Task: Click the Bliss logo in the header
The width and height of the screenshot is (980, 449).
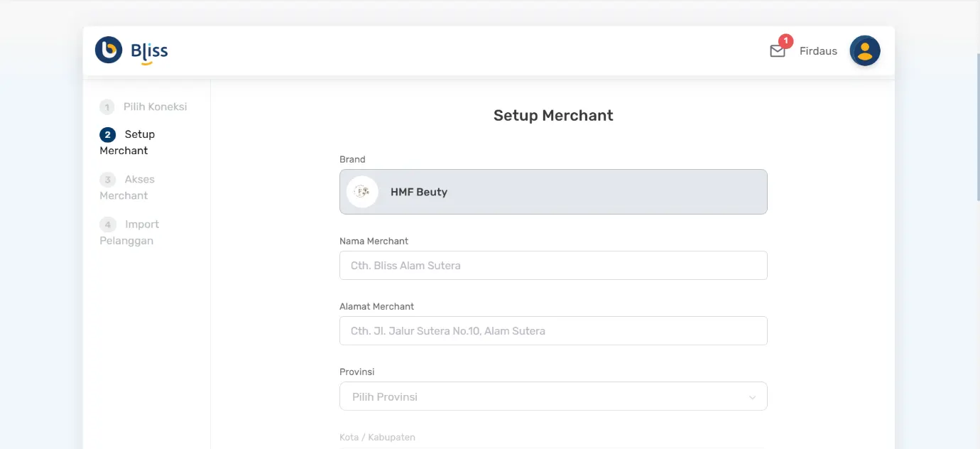Action: click(x=131, y=50)
